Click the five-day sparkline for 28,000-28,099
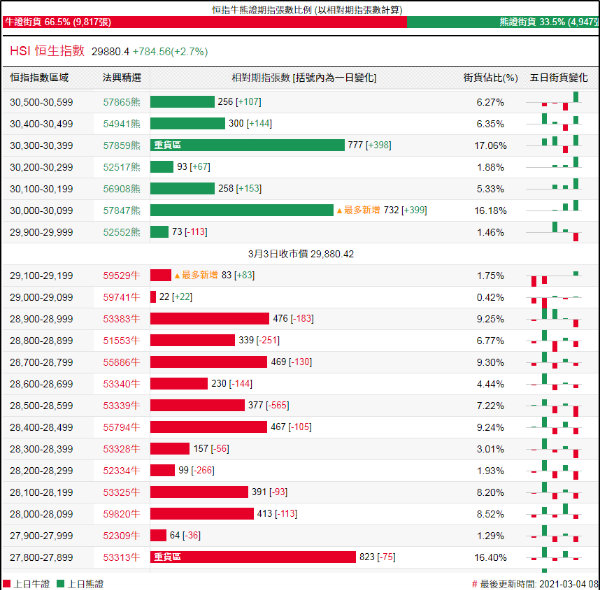Viewport: 600px width, 590px height. click(554, 512)
